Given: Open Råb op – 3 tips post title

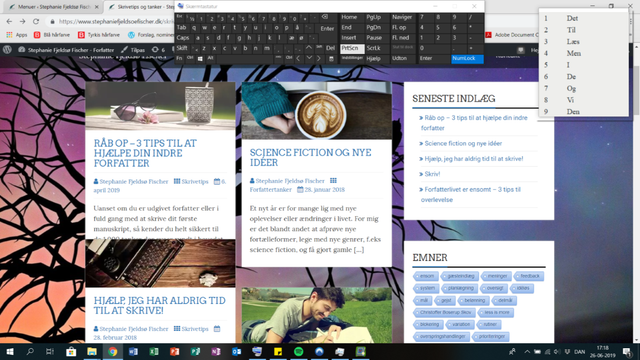Looking at the screenshot, I should click(145, 153).
